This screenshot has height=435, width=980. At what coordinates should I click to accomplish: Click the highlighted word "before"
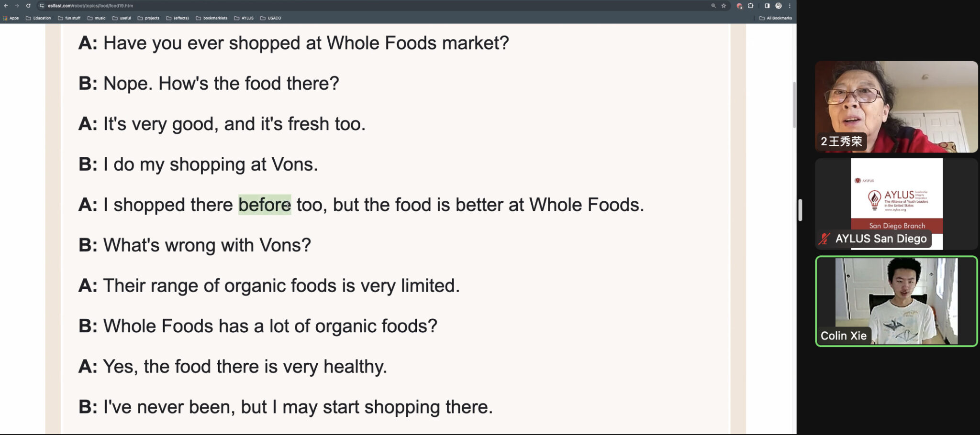pos(265,205)
